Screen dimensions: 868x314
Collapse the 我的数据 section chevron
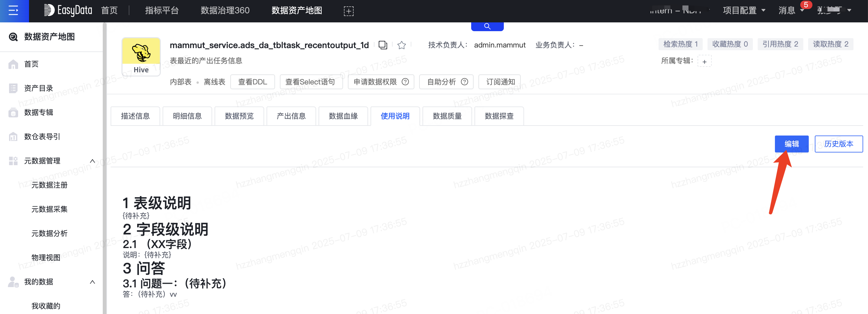pyautogui.click(x=92, y=282)
